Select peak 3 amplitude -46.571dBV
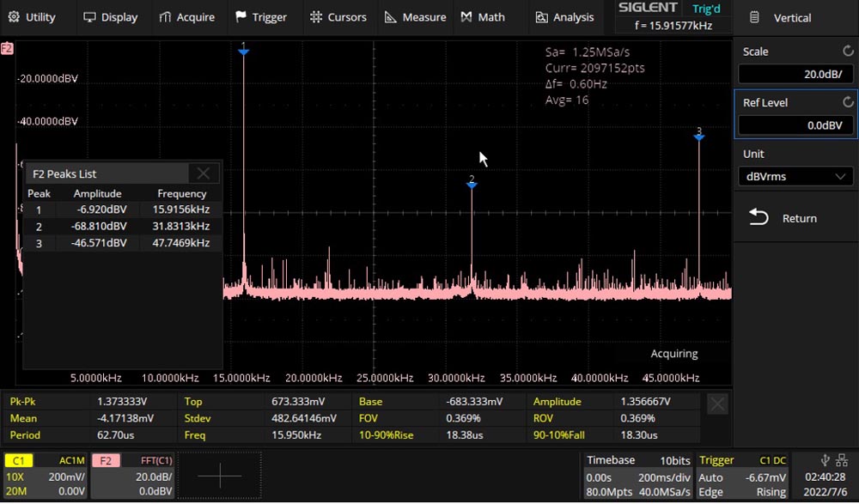859x504 pixels. 99,243
